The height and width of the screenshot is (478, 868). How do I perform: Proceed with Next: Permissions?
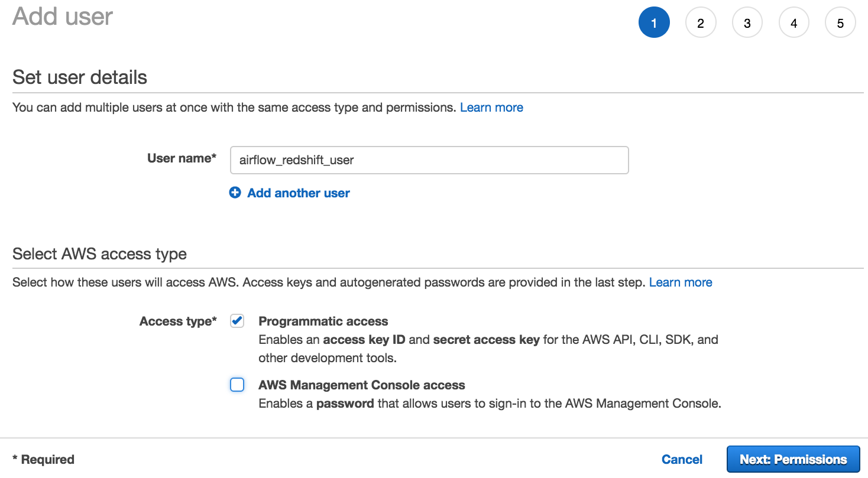click(793, 459)
